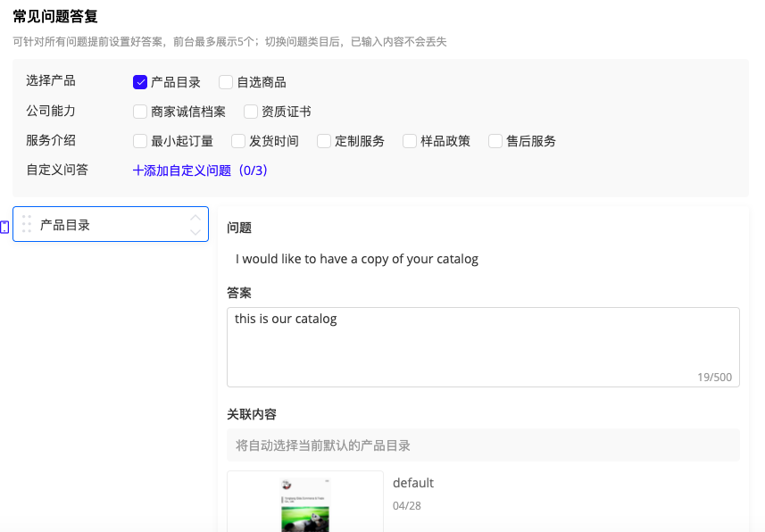Enable the 自选商品 checkbox

coord(225,81)
